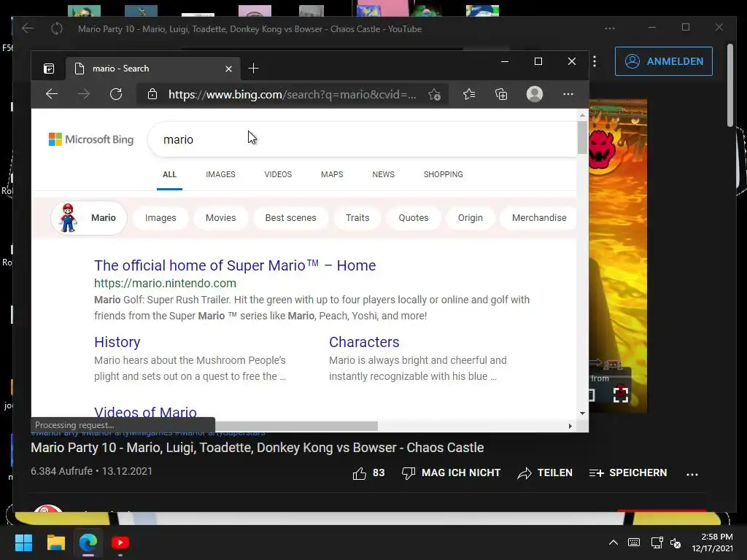Click the Edge icon in the taskbar
This screenshot has width=747, height=560.
click(x=88, y=542)
